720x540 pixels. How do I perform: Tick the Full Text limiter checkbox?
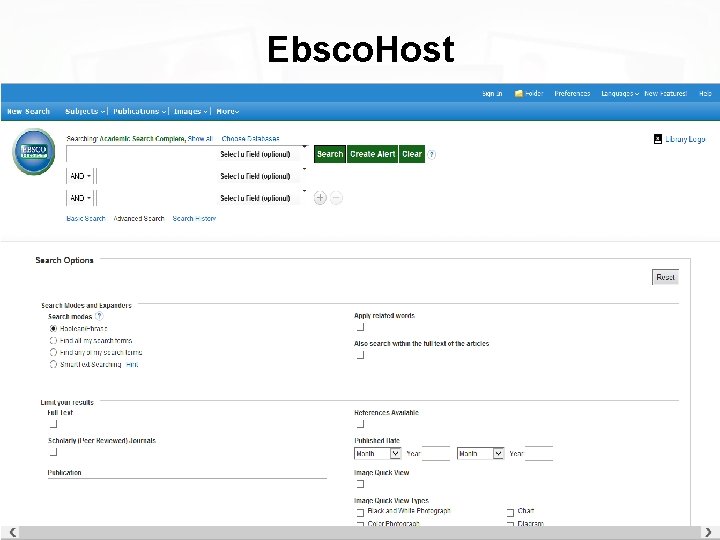coord(54,424)
